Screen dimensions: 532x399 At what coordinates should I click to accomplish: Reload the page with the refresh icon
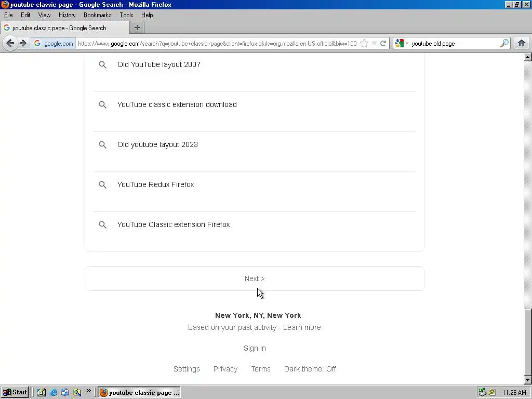pyautogui.click(x=383, y=44)
